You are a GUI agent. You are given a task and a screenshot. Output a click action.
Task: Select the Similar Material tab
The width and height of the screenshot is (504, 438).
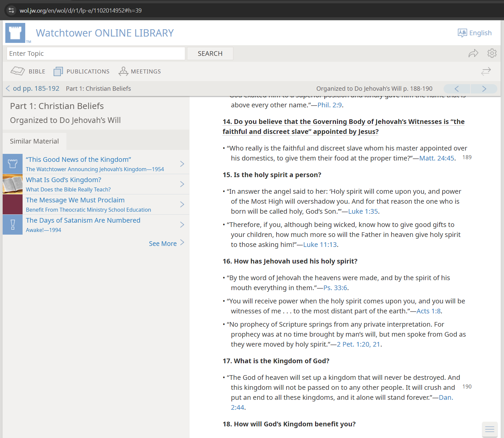(x=35, y=141)
